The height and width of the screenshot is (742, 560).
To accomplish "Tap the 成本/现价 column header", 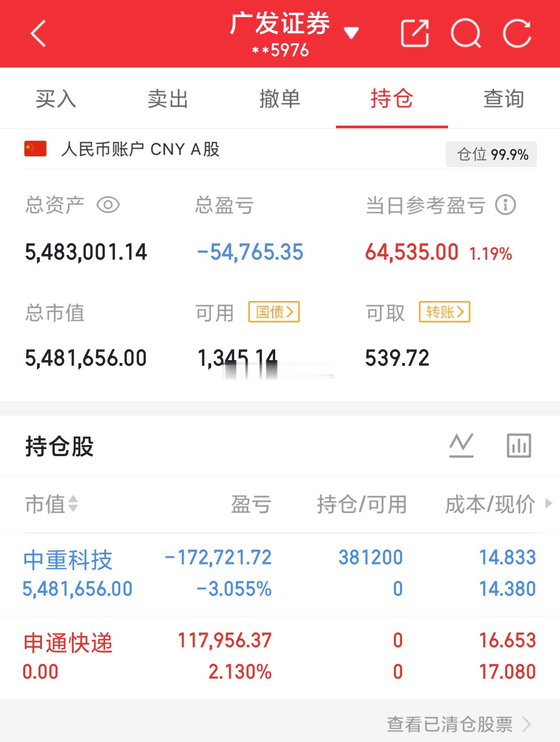I will pyautogui.click(x=490, y=504).
